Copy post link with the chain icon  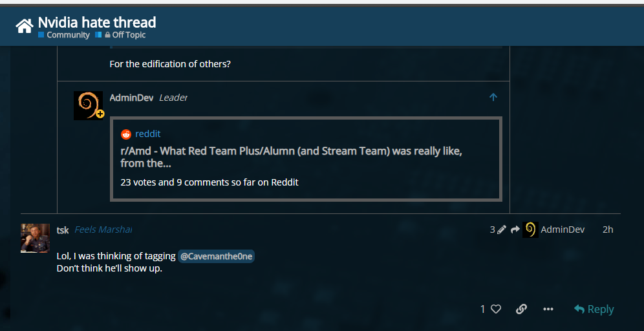[521, 309]
